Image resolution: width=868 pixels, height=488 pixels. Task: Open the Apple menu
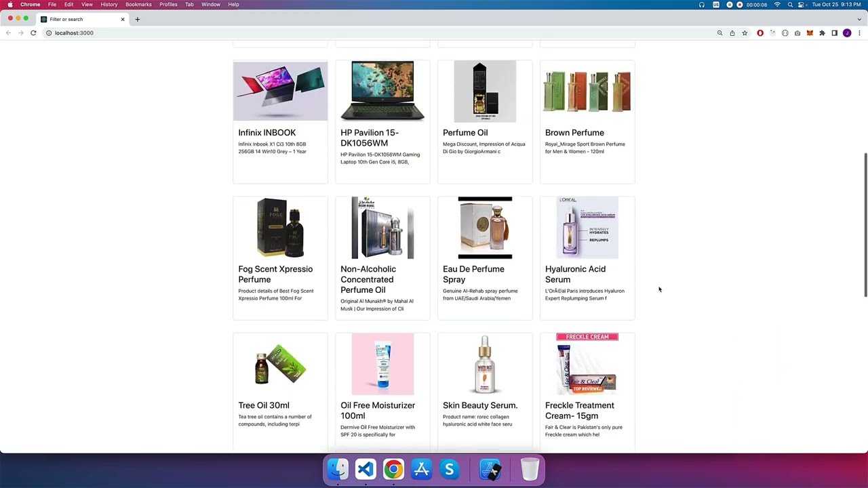point(9,4)
